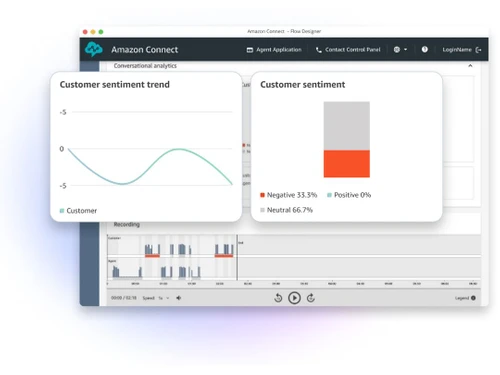Click the Conversational analytics header text
Viewport: 500px width, 375px height.
[145, 66]
